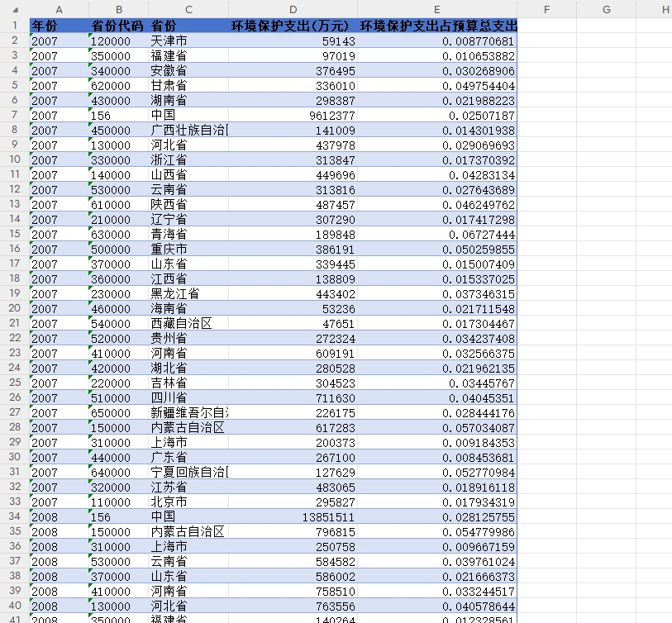Select row 34 header
The height and width of the screenshot is (623, 672).
(15, 516)
